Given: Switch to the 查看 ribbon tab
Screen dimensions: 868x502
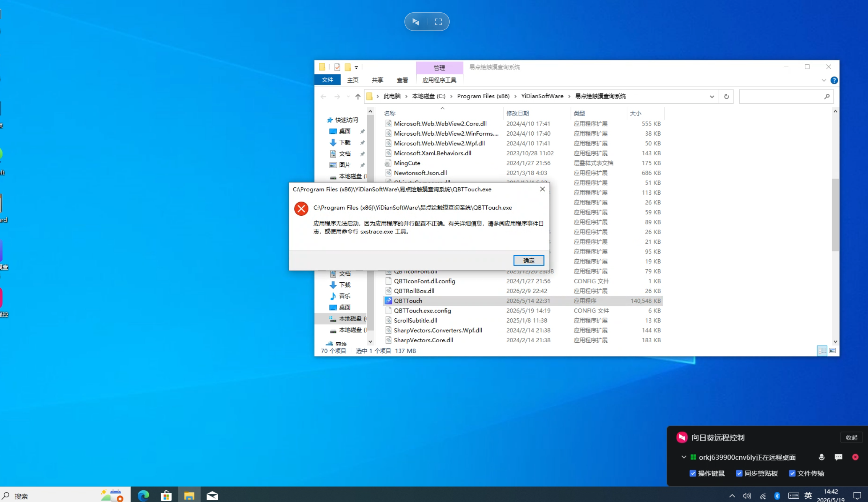Looking at the screenshot, I should pyautogui.click(x=402, y=80).
